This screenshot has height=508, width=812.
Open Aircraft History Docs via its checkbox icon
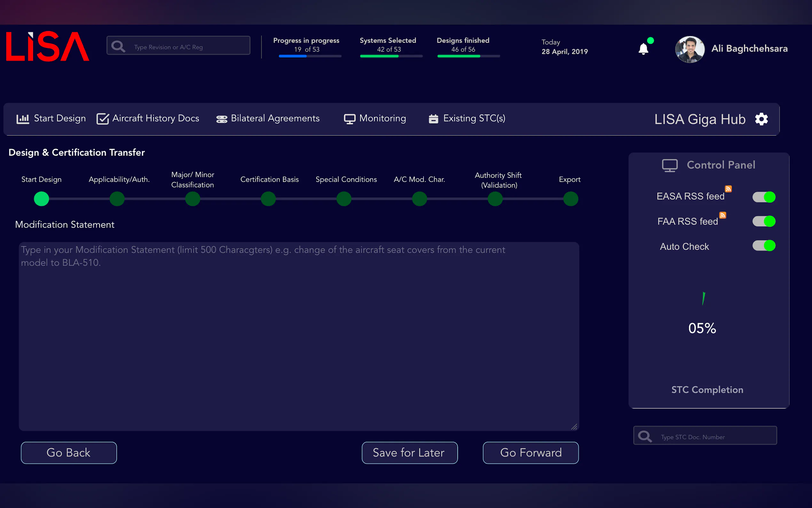[x=102, y=118]
